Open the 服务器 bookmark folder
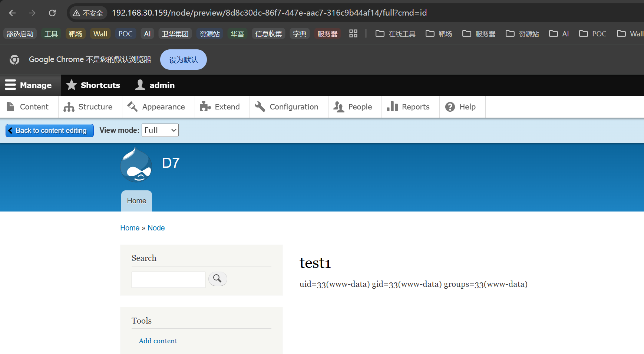 pyautogui.click(x=479, y=34)
